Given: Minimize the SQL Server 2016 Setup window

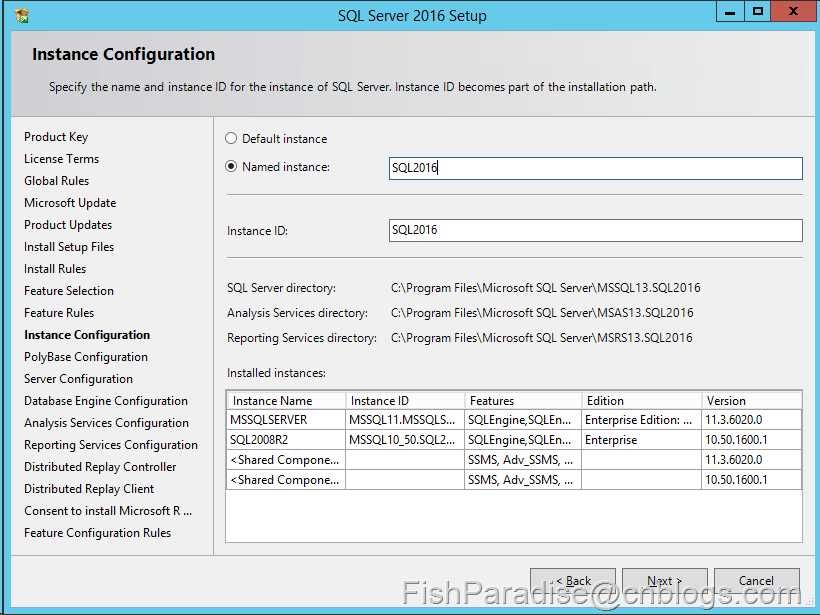Looking at the screenshot, I should pyautogui.click(x=730, y=12).
